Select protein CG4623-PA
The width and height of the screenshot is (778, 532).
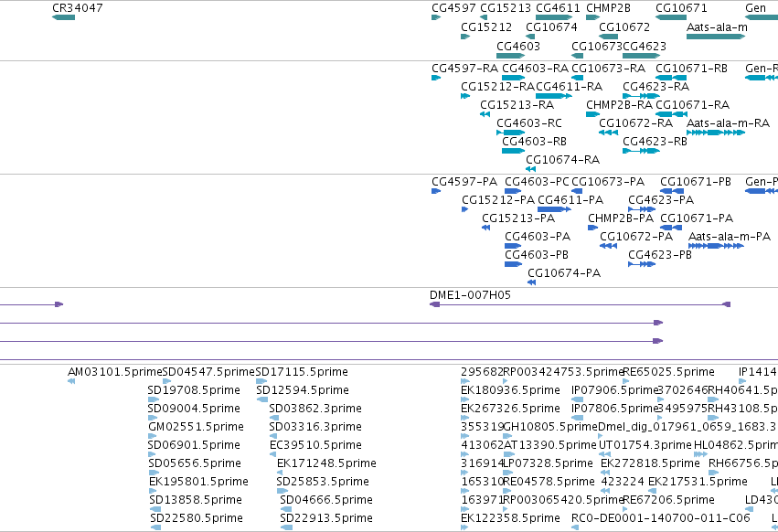(x=642, y=209)
